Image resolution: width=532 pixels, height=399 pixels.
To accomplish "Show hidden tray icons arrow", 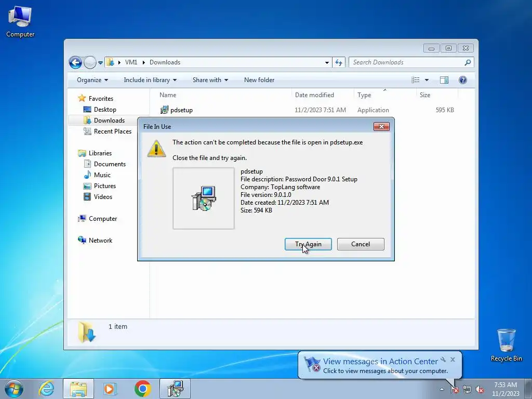I will pyautogui.click(x=442, y=389).
